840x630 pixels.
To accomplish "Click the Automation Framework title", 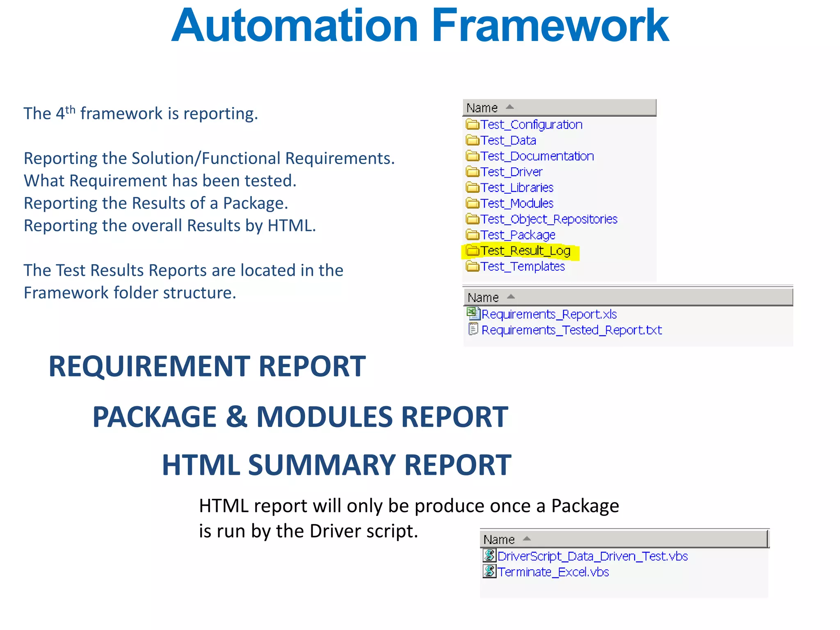I will [420, 26].
